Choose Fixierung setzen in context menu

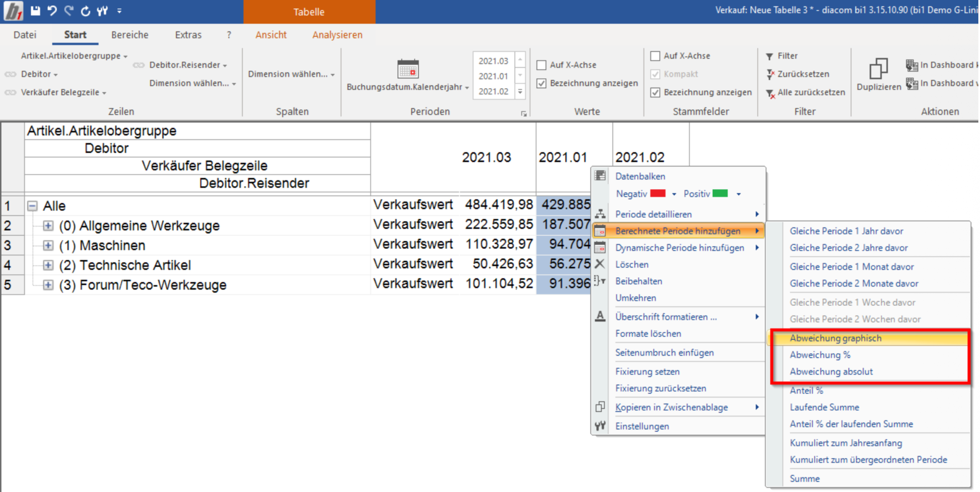678,372
